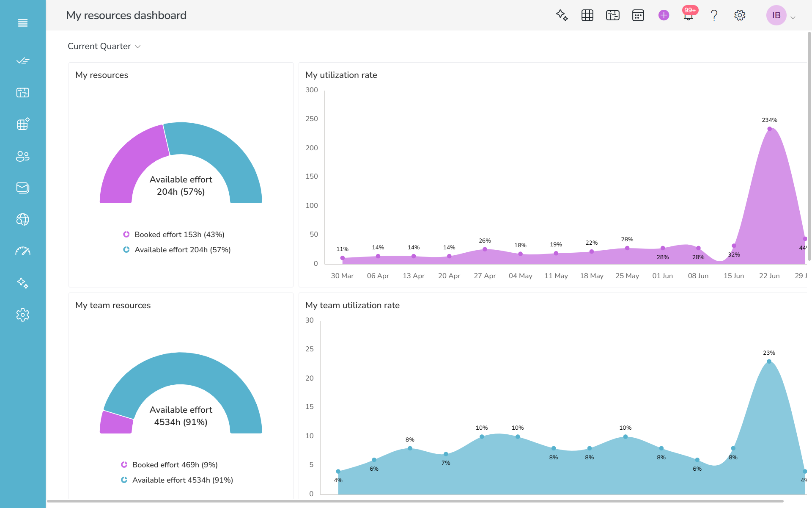Open the board layout icon in top bar
812x508 pixels.
613,15
